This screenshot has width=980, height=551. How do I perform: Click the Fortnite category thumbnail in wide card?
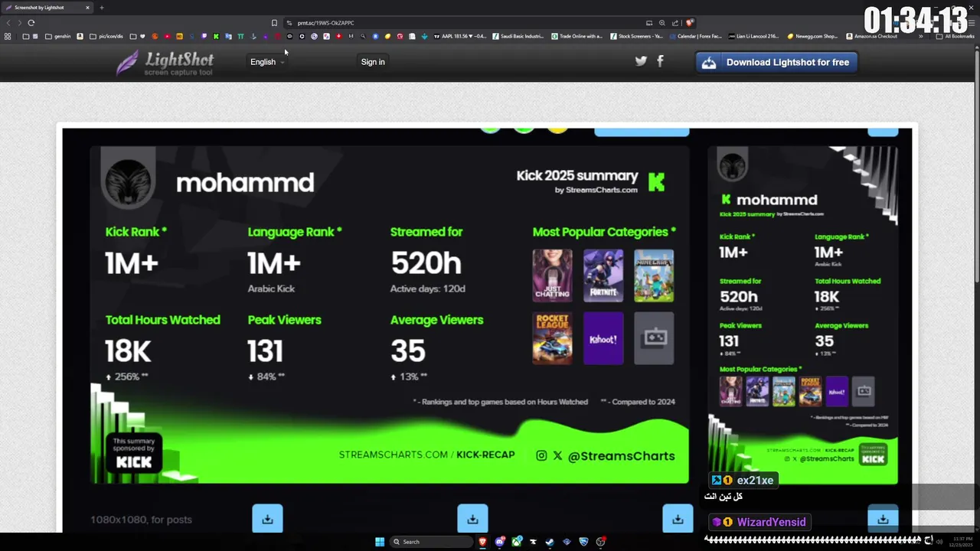(603, 275)
